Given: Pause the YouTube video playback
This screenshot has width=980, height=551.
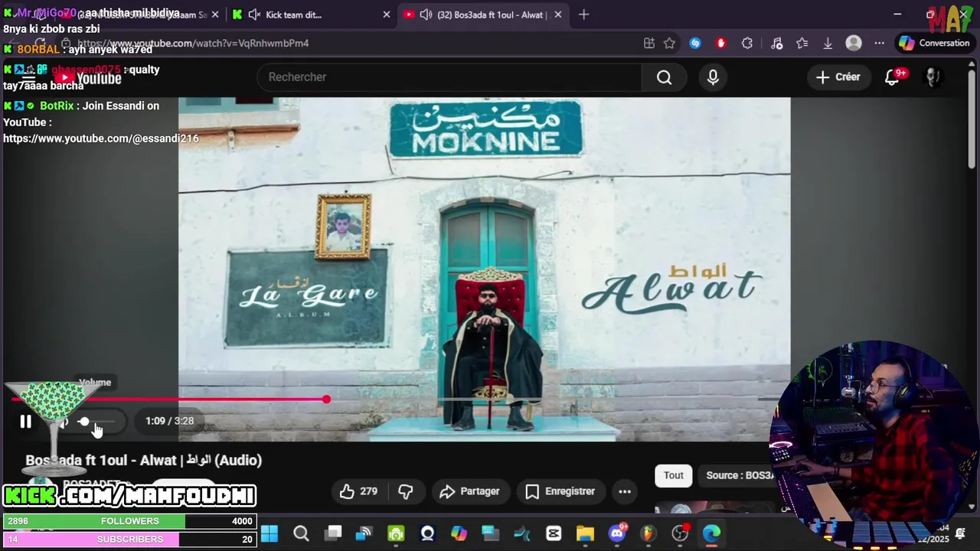Looking at the screenshot, I should pos(25,422).
